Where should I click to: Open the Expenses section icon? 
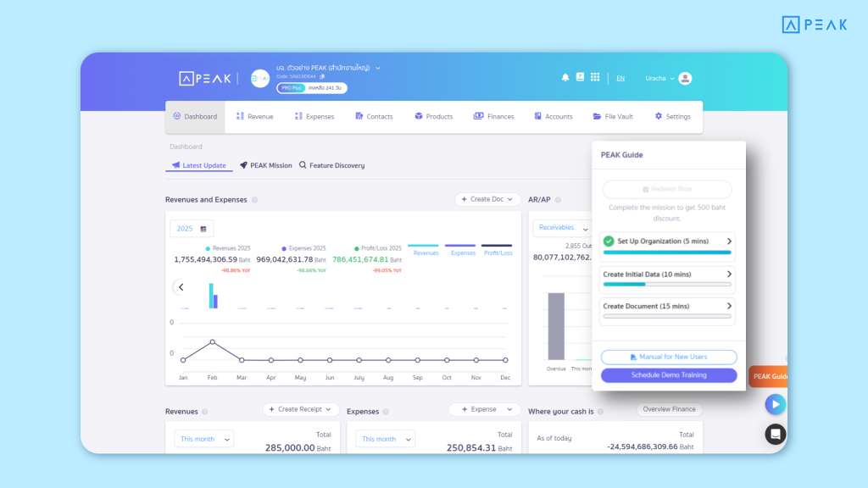coord(299,116)
